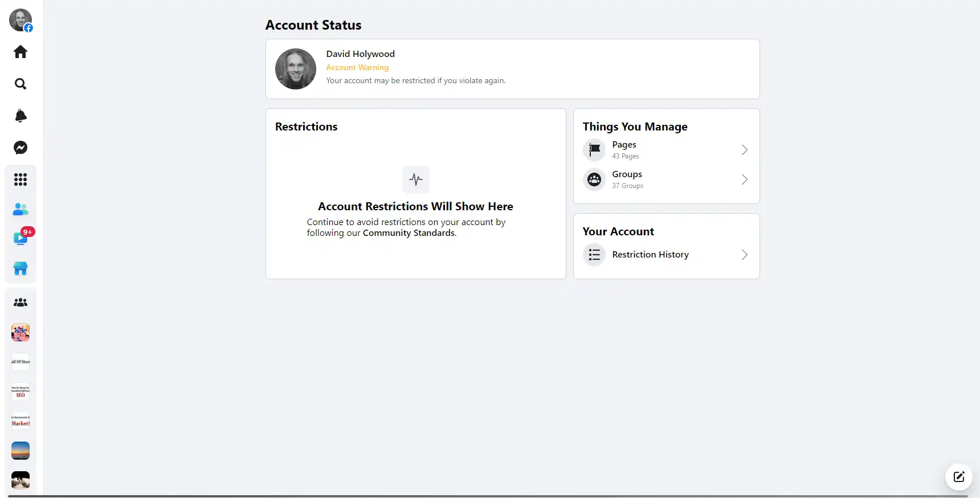This screenshot has width=980, height=498.
Task: Open Marketplace storefront icon
Action: [x=21, y=268]
